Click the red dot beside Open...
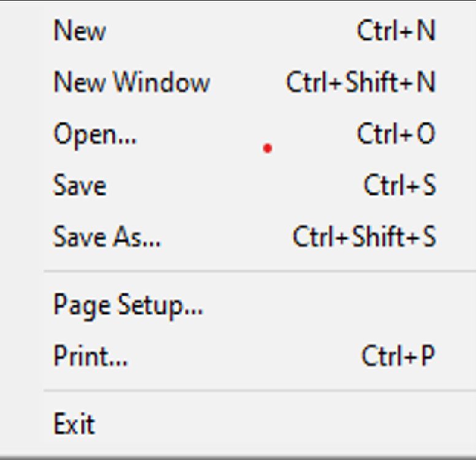 267,148
